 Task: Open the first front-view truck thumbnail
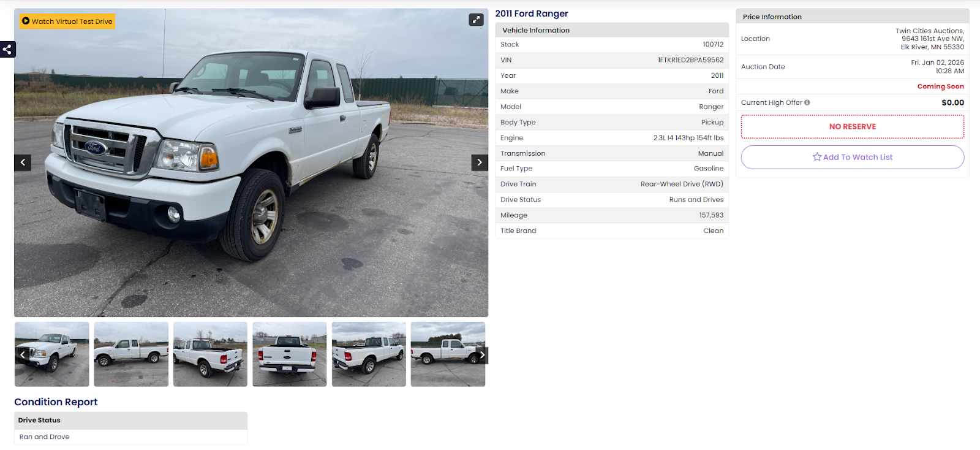tap(52, 354)
